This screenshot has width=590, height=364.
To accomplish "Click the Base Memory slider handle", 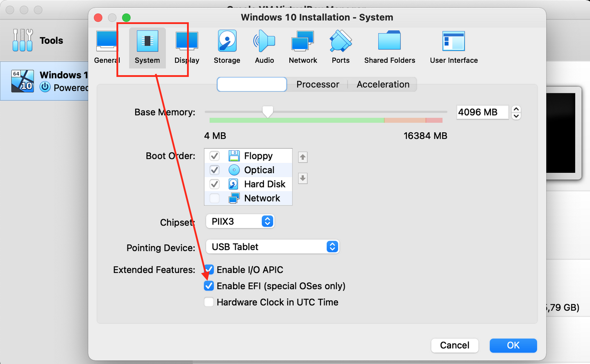I will click(x=268, y=112).
